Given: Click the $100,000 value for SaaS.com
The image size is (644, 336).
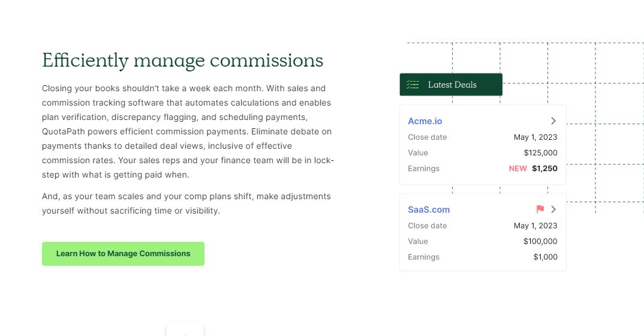Looking at the screenshot, I should tap(540, 242).
